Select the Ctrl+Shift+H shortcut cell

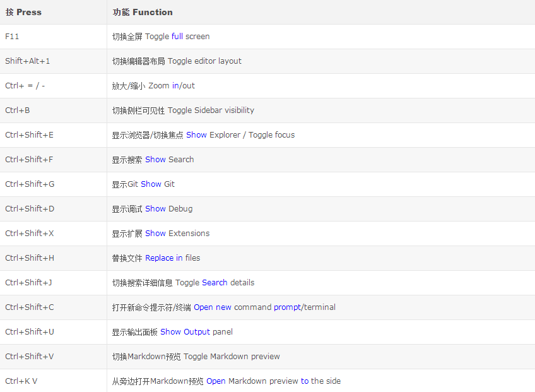tap(53, 258)
